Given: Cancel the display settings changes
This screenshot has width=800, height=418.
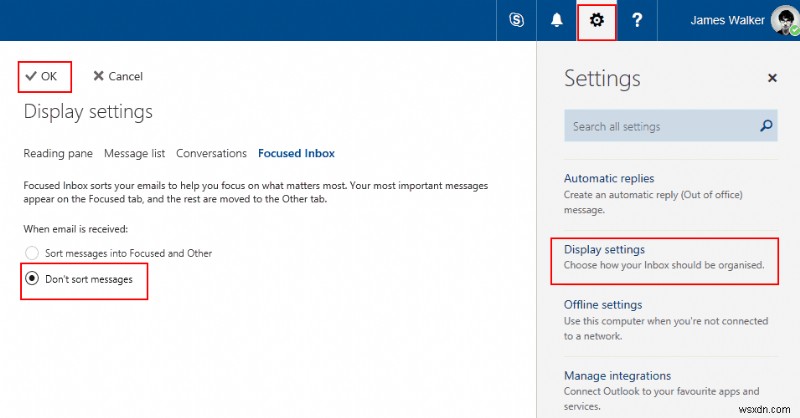Looking at the screenshot, I should click(x=118, y=76).
